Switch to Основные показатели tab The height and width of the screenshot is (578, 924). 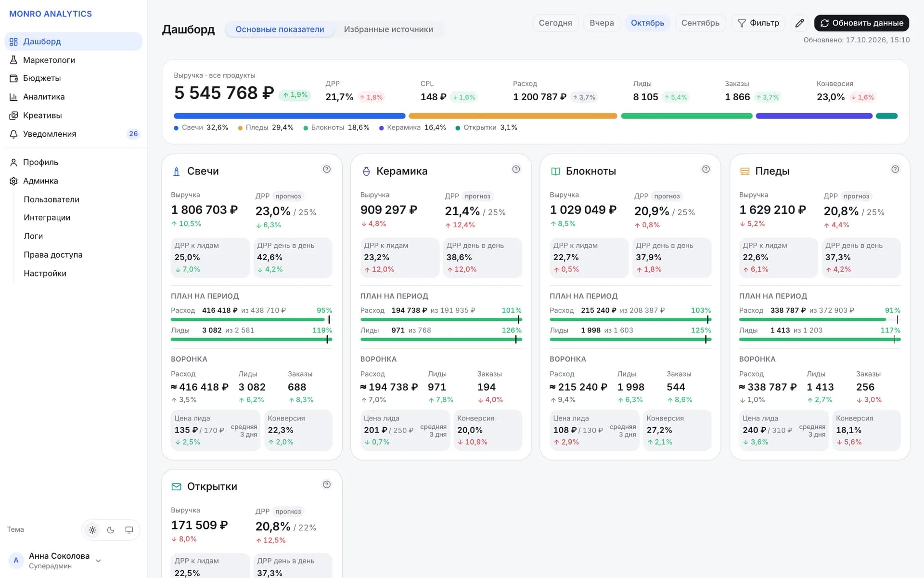280,29
